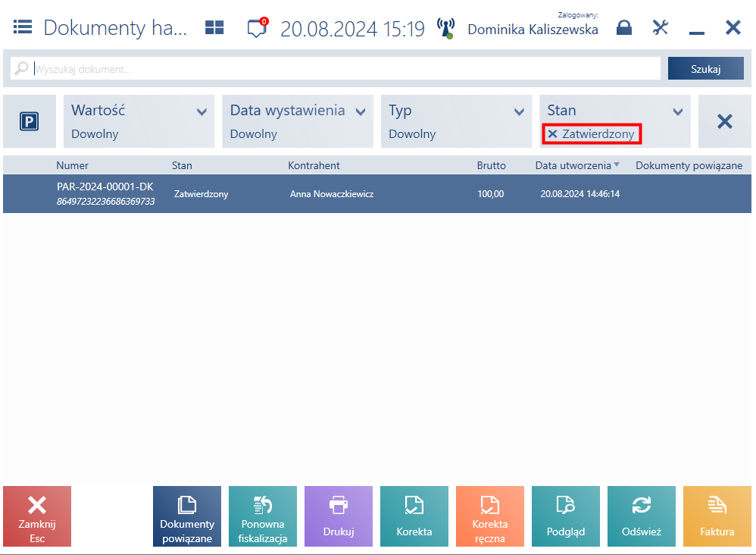Click the Drukuj print button

tap(339, 516)
